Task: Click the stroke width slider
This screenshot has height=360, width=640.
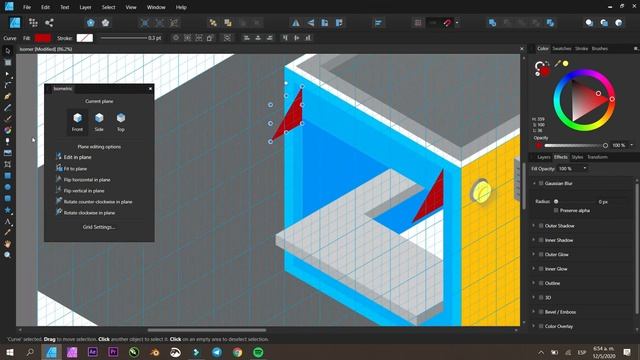Action: 124,38
